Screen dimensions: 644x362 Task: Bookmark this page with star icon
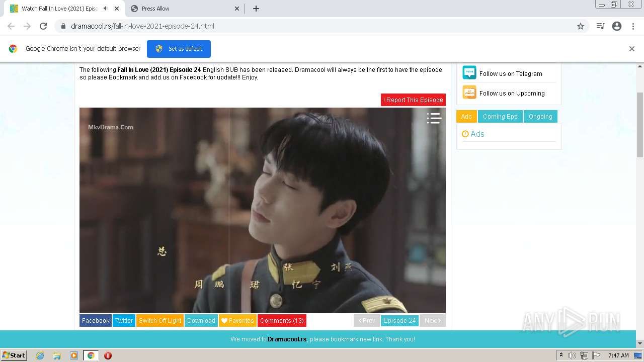pyautogui.click(x=580, y=26)
